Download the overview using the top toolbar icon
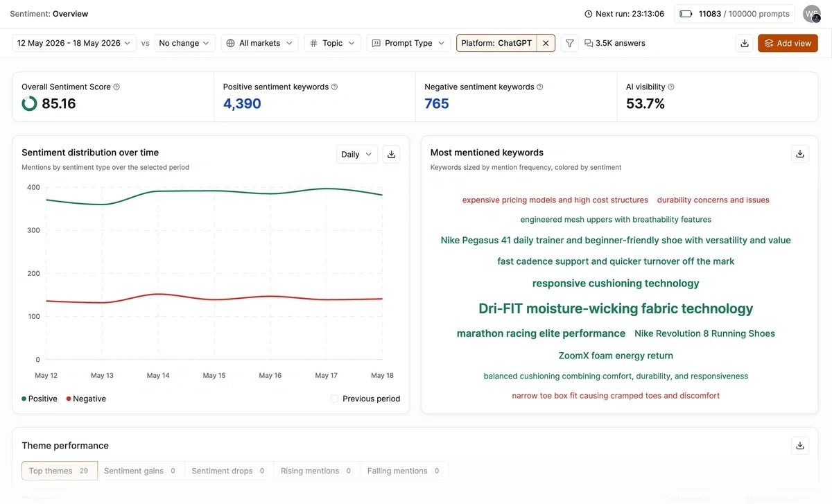832x504 pixels. coord(745,43)
